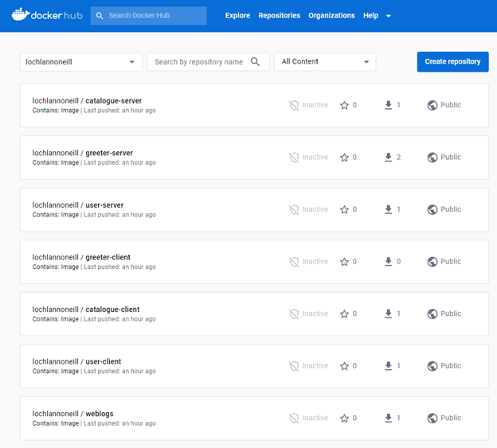Click the Inactive scan shield icon for user-client
The width and height of the screenshot is (497, 448).
tap(294, 366)
